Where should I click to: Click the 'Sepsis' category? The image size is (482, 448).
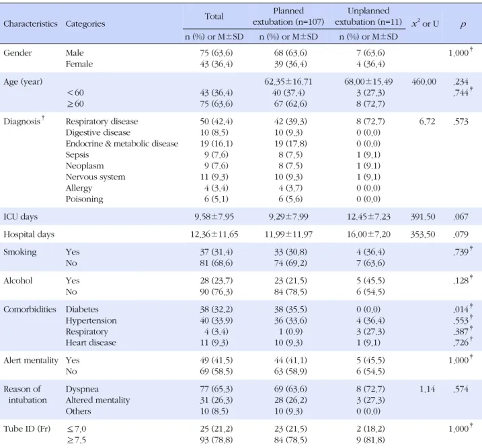[x=77, y=154]
